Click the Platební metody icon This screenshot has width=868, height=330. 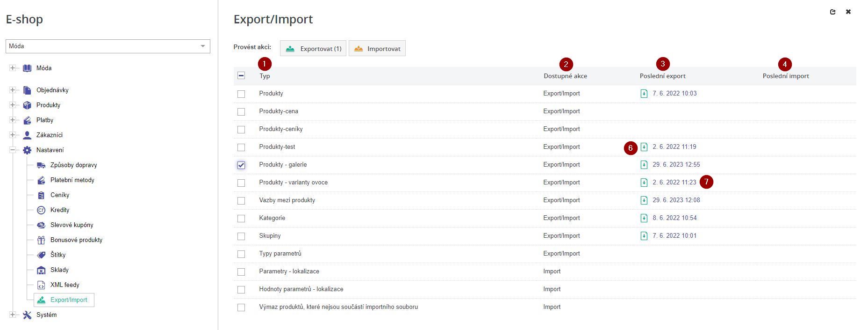click(x=41, y=180)
